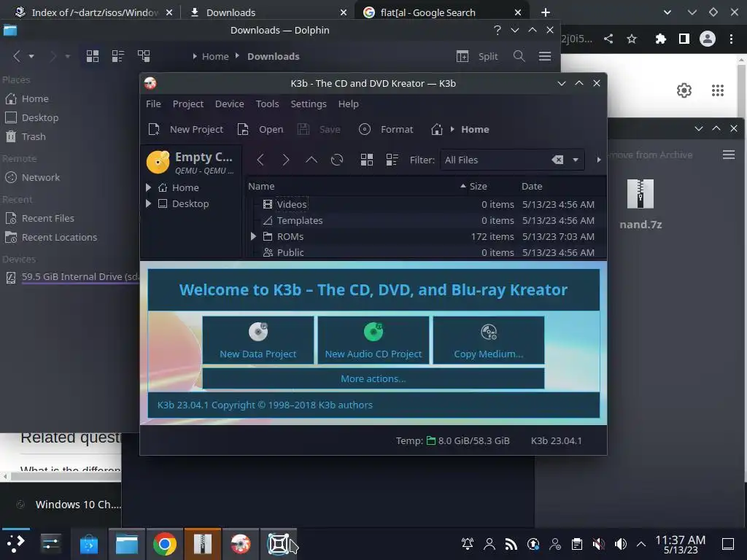Click Home in Dolphin breadcrumb
Screen dimensions: 747x560
click(x=215, y=56)
